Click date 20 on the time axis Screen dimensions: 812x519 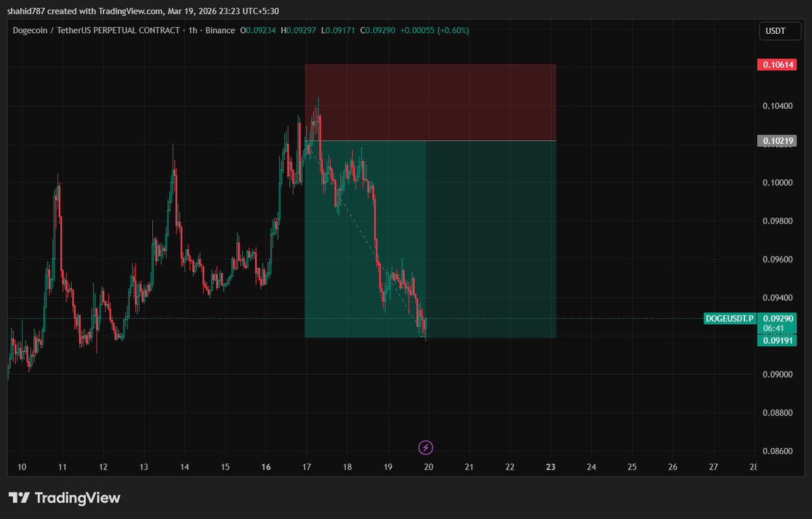(x=428, y=467)
